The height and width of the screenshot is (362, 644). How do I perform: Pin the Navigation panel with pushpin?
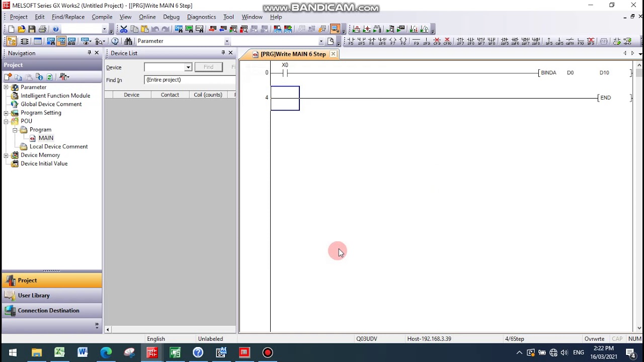pyautogui.click(x=90, y=53)
